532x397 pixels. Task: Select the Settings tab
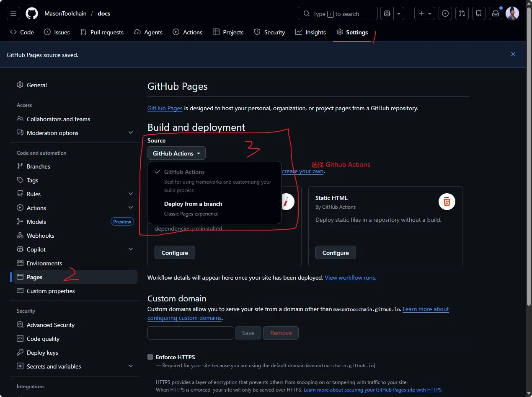[352, 32]
